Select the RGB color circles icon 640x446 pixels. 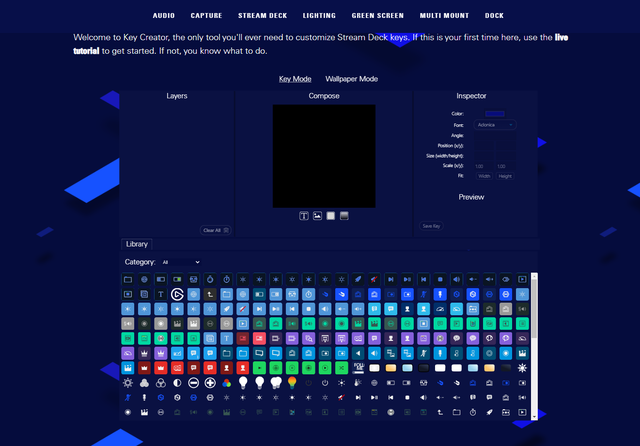227,383
